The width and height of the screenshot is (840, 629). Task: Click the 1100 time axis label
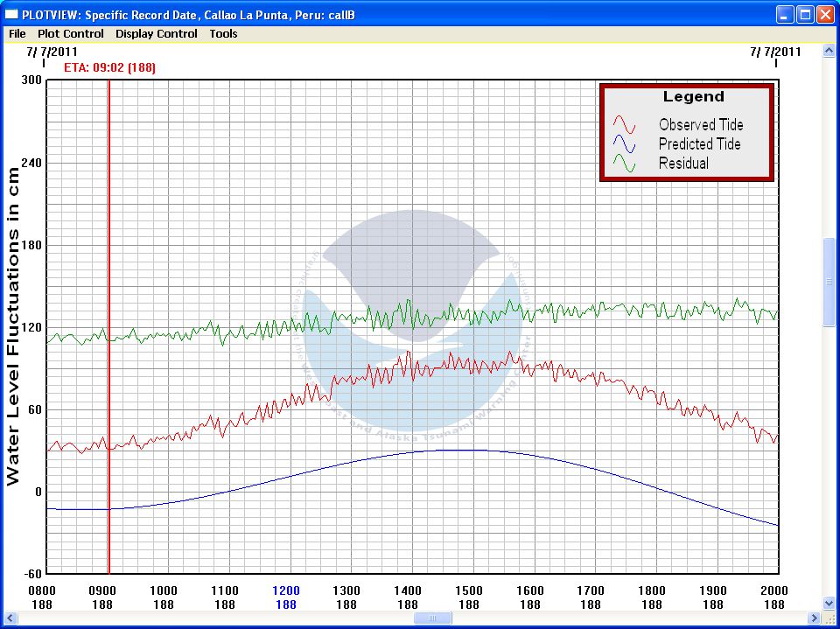tap(225, 591)
